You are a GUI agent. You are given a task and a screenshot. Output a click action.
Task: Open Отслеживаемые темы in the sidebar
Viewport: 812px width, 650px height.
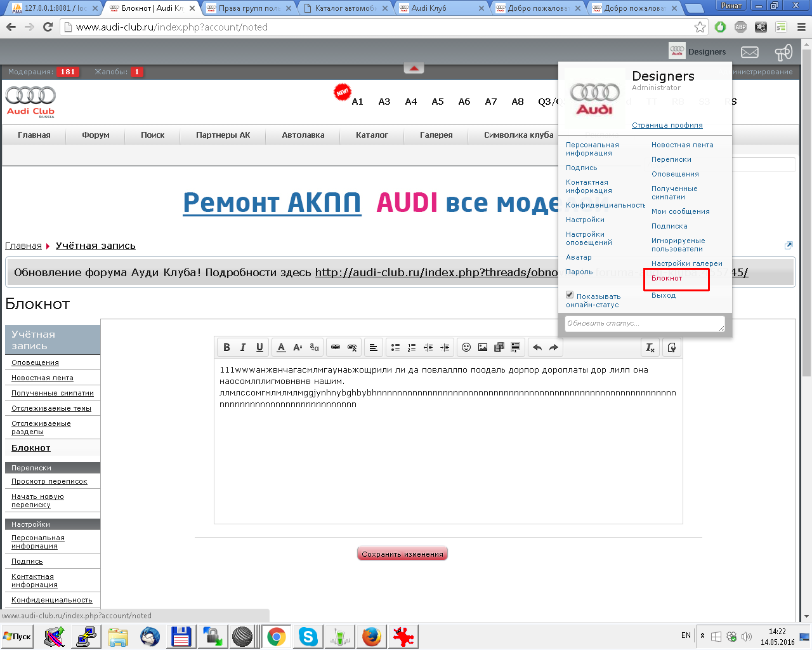point(51,408)
